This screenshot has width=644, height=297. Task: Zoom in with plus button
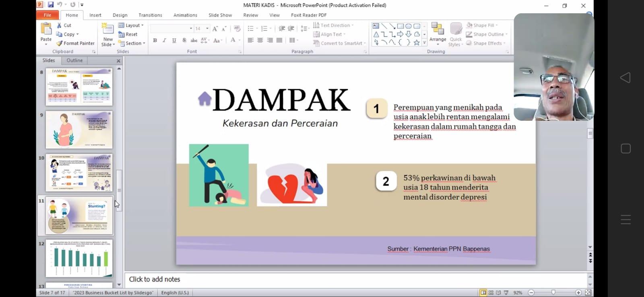click(578, 293)
